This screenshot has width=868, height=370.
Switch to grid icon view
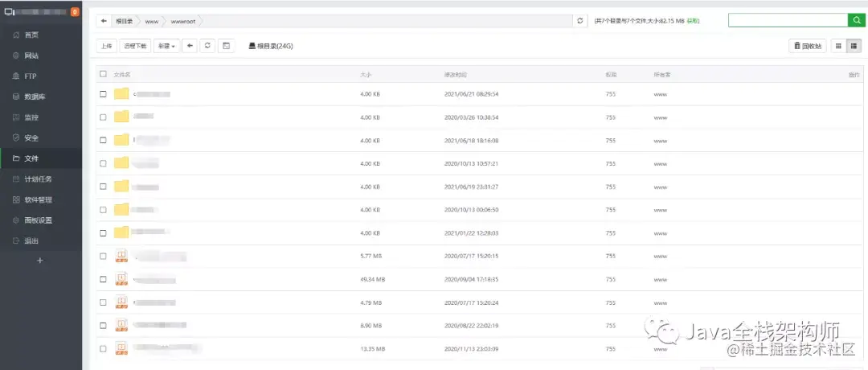click(x=838, y=46)
